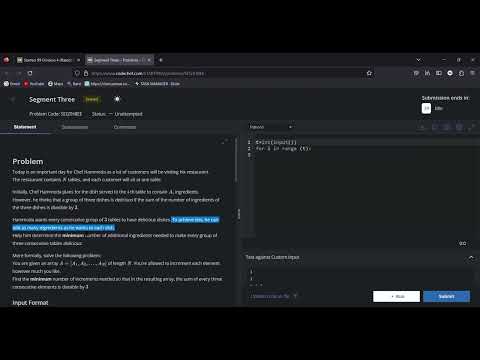Click the shield tracking protection icon
Screen dimensions: 480x360
(x=77, y=73)
